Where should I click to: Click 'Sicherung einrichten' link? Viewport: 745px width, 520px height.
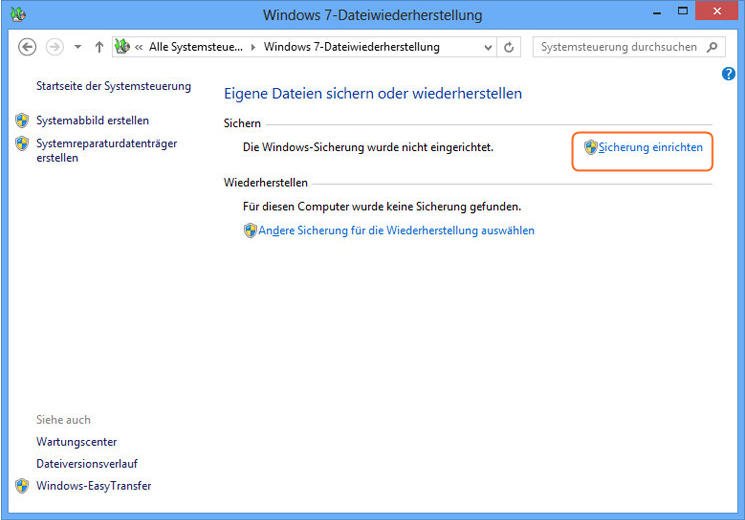[x=650, y=147]
